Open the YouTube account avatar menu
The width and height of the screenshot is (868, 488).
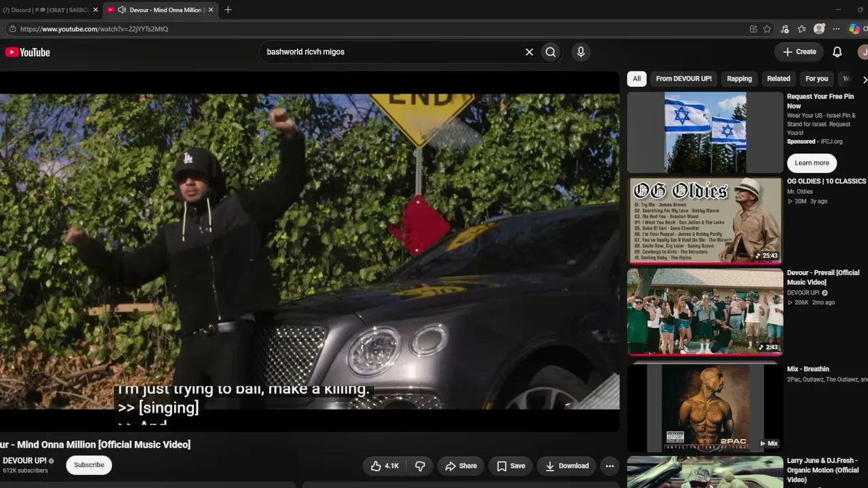click(x=863, y=52)
